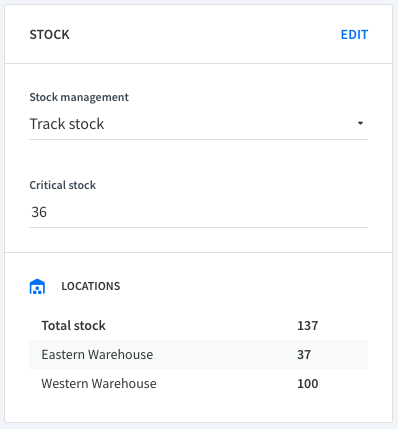Click the warehouse Locations icon
The width and height of the screenshot is (398, 429).
point(37,287)
